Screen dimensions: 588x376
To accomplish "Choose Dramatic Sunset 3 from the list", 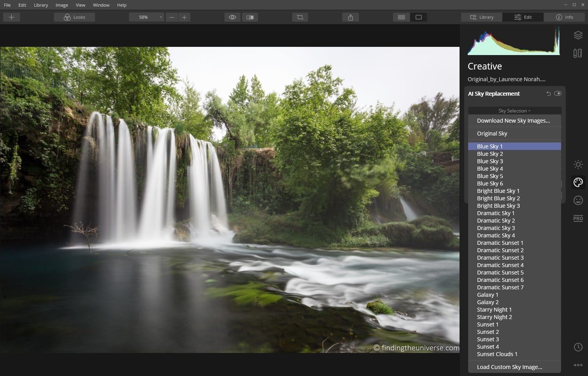I will [x=500, y=258].
